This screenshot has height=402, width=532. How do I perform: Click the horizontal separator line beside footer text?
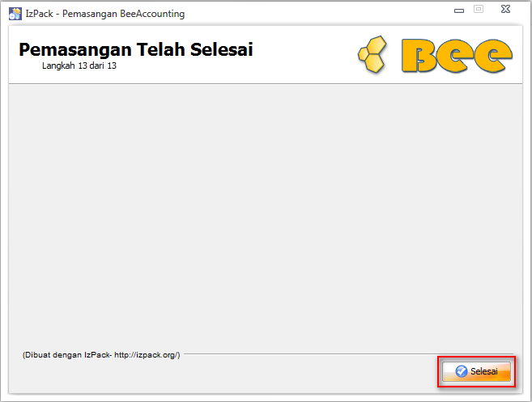pyautogui.click(x=348, y=354)
